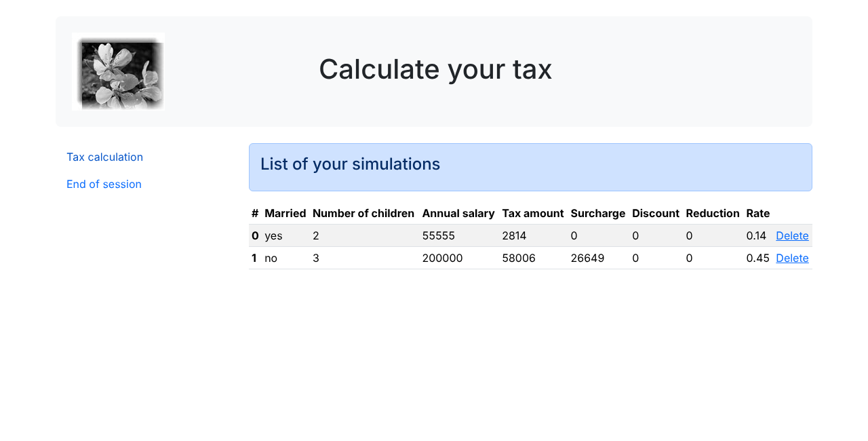
Task: Select End of session link
Action: pyautogui.click(x=104, y=184)
